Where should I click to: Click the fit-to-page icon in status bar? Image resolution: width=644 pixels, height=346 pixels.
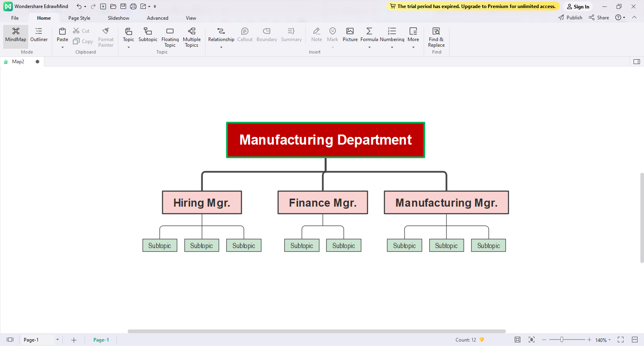tap(518, 340)
